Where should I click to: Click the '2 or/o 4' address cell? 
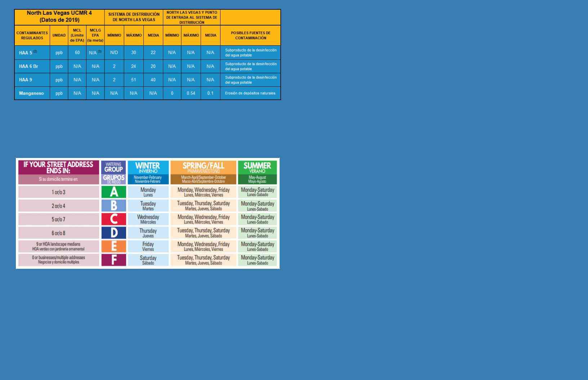tap(58, 205)
